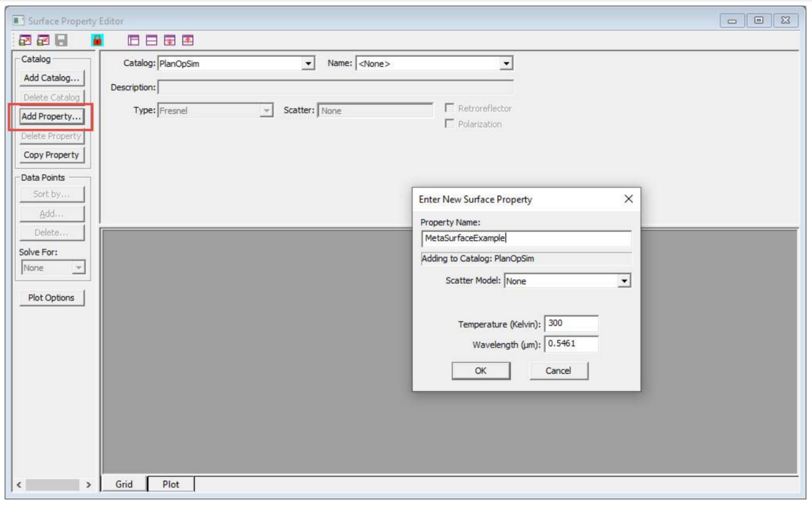
Task: Open the Scatter Model dropdown in dialog
Action: [x=625, y=281]
